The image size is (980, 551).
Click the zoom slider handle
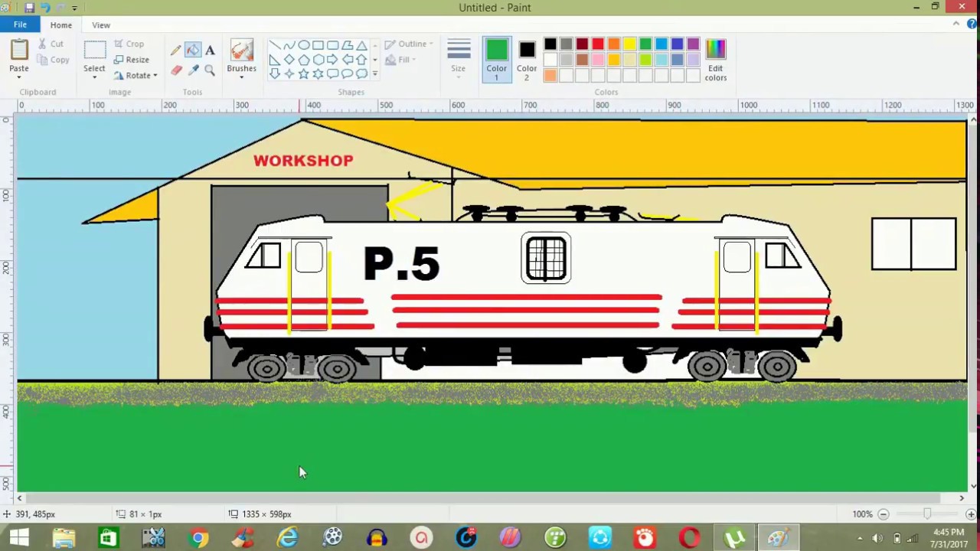coord(926,514)
